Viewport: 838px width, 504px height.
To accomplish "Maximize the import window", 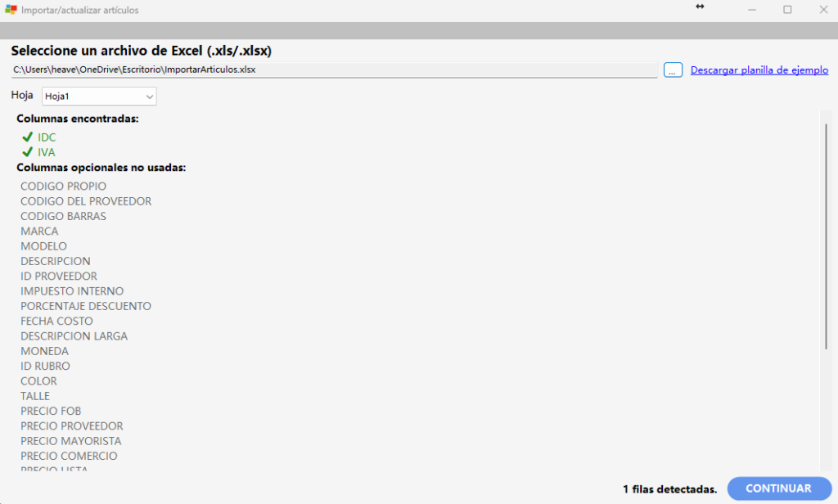I will coord(787,10).
